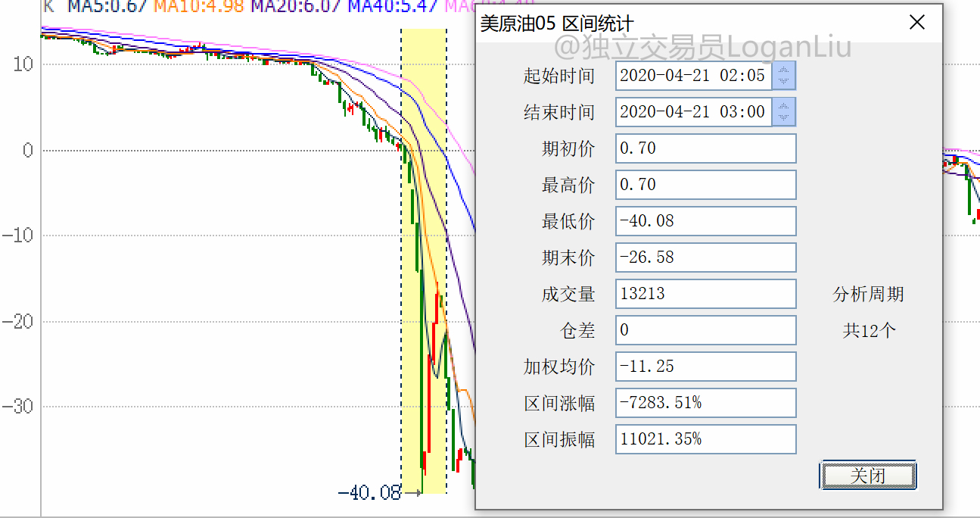Select the 加权均价 field showing -11.25
Image resolution: width=980 pixels, height=518 pixels.
(x=706, y=367)
